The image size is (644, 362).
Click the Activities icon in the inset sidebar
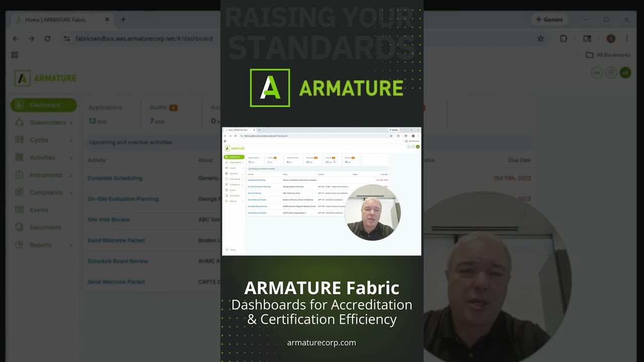click(226, 173)
